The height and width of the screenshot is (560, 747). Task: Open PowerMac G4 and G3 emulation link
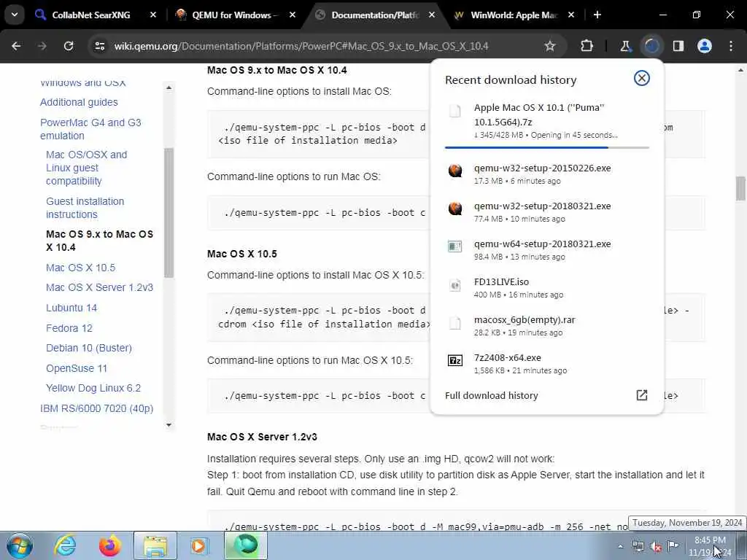[90, 129]
